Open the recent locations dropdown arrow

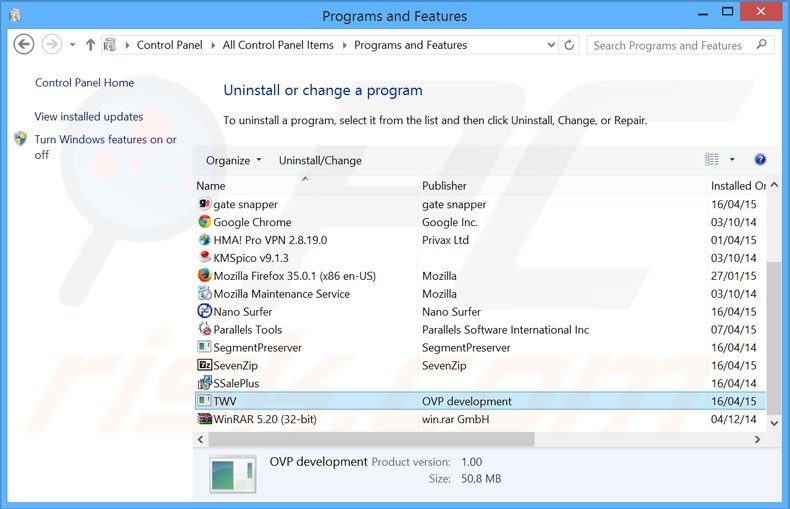coord(73,45)
